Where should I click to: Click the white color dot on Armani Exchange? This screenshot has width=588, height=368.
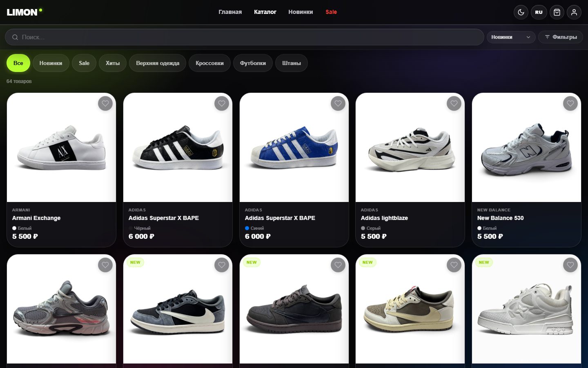point(14,228)
